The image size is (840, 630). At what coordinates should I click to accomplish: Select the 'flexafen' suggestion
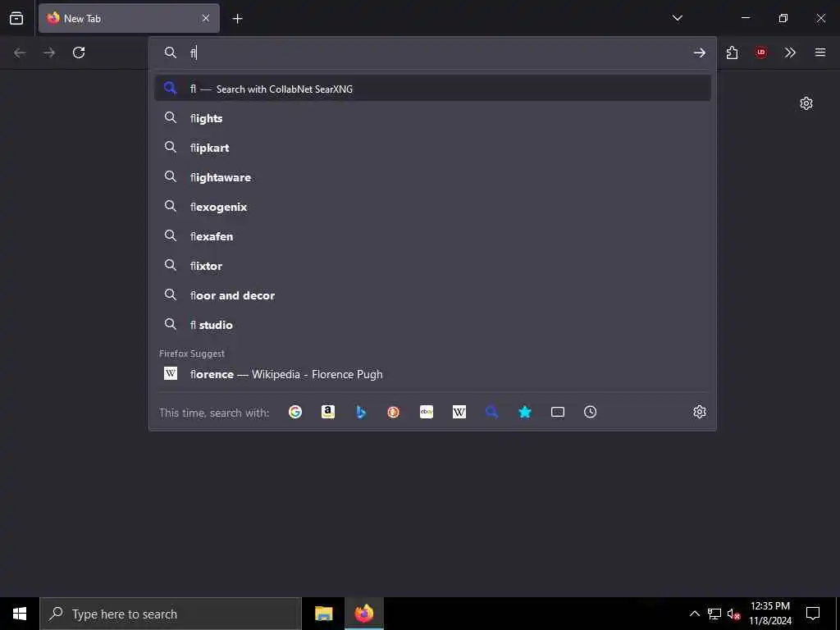click(432, 235)
